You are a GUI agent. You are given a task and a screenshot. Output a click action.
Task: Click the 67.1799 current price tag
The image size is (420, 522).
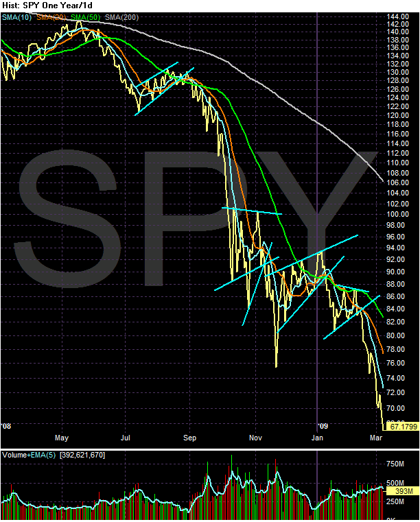click(x=404, y=427)
